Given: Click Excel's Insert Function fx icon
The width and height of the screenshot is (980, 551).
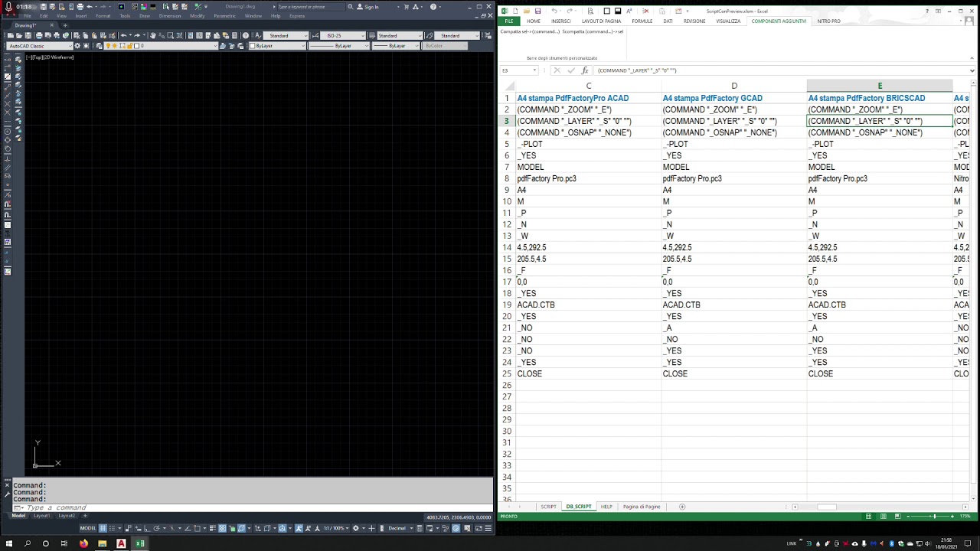Looking at the screenshot, I should tap(585, 70).
